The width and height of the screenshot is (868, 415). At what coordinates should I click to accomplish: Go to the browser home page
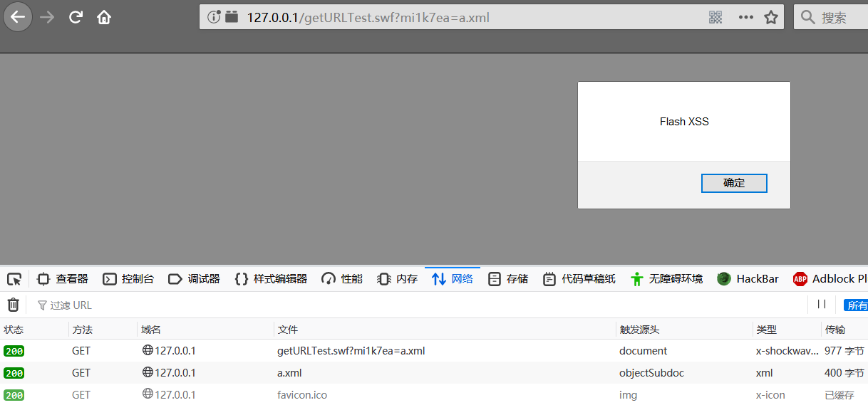[x=104, y=17]
